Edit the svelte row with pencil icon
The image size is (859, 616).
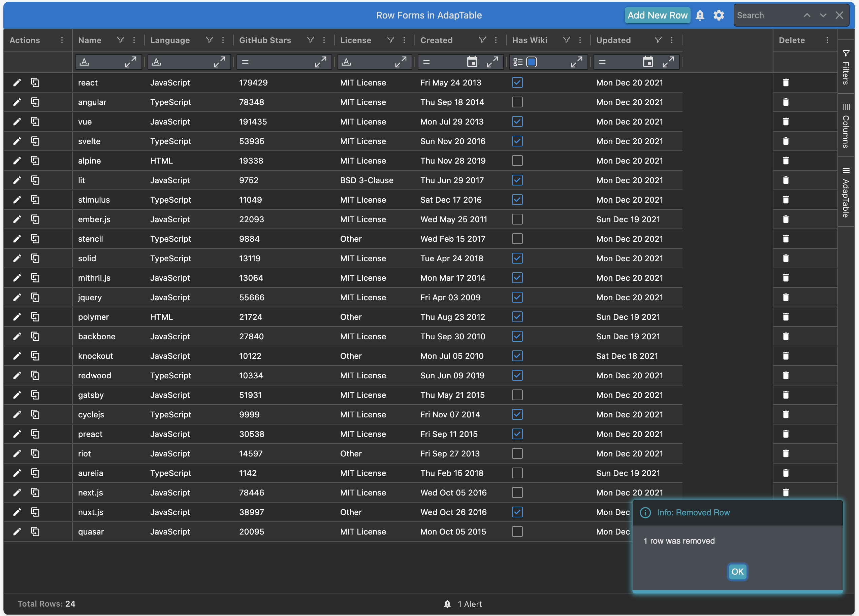[x=17, y=141]
